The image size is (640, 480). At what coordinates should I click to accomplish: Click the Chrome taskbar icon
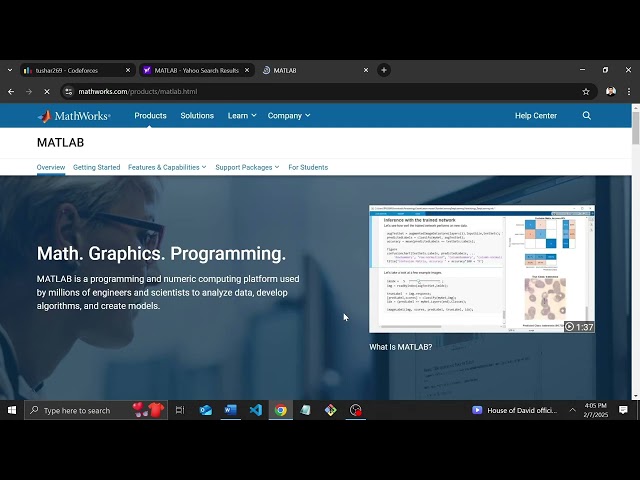[280, 410]
